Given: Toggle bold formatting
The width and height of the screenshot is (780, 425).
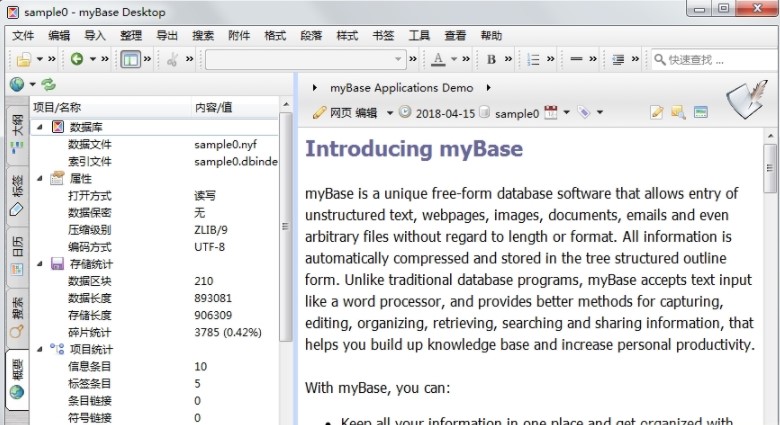Looking at the screenshot, I should pos(491,59).
